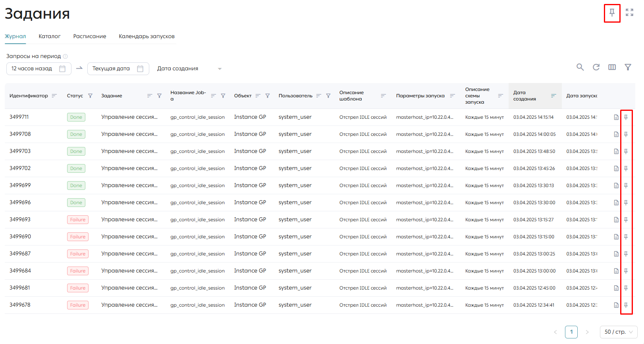This screenshot has width=644, height=344.
Task: Open column settings icon
Action: [612, 67]
